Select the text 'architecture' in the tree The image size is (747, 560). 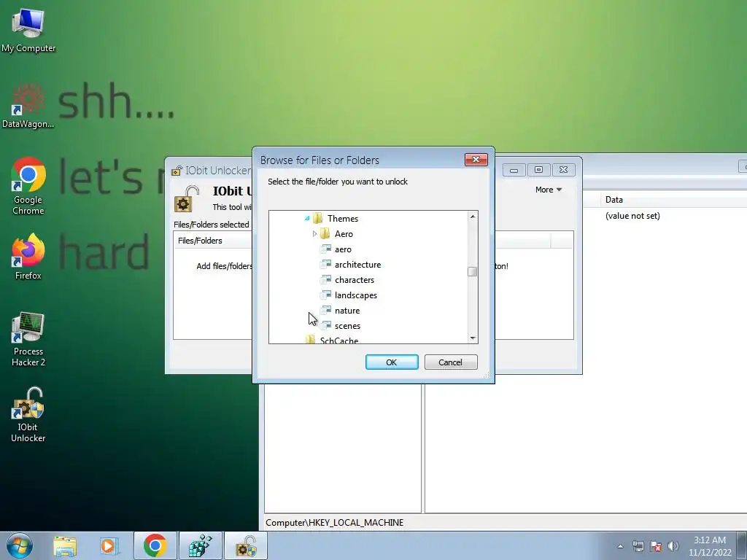pyautogui.click(x=357, y=265)
